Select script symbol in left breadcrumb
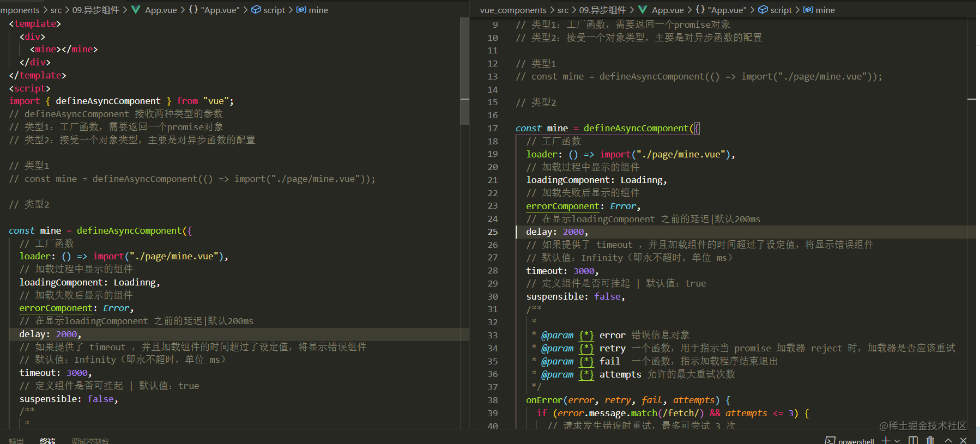 point(274,10)
